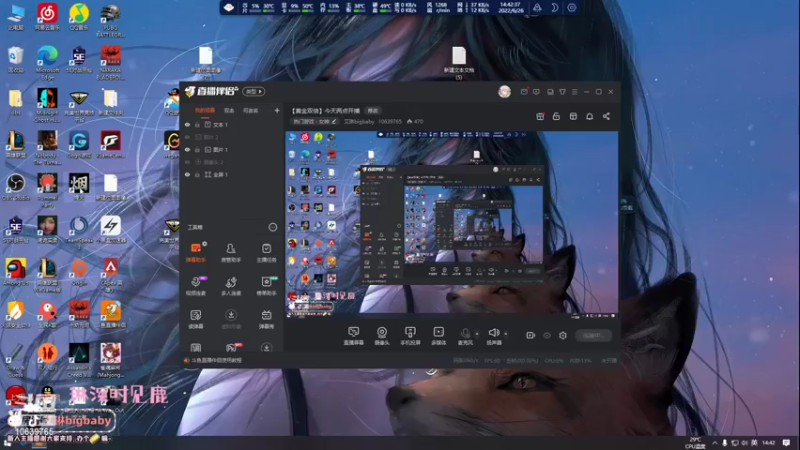Screen dimensions: 800x450
Task: Add a new scene with plus button
Action: pyautogui.click(x=277, y=110)
